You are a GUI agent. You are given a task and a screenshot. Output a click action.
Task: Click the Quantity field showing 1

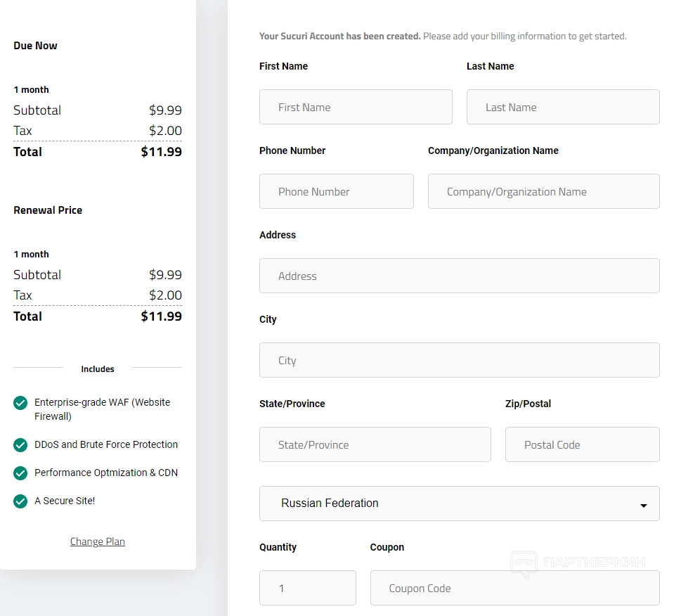coord(307,588)
